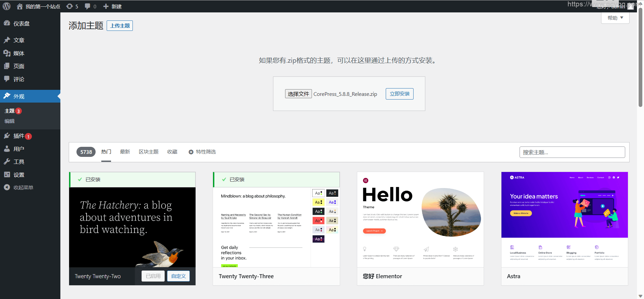Expand the 帮助 help dropdown
The image size is (644, 299).
(x=615, y=18)
